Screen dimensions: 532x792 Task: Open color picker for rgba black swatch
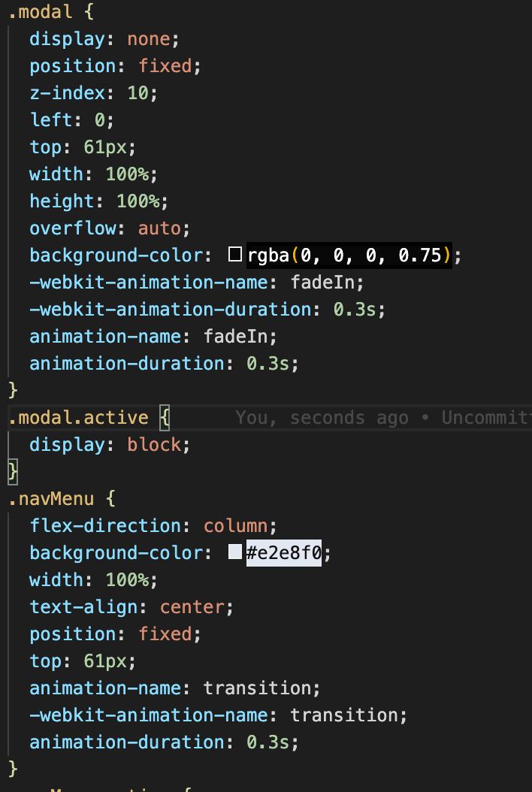coord(235,255)
